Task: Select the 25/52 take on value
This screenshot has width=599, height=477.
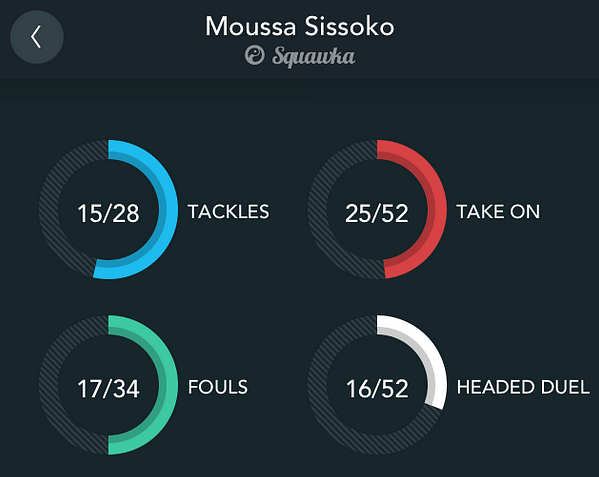Action: pyautogui.click(x=377, y=213)
